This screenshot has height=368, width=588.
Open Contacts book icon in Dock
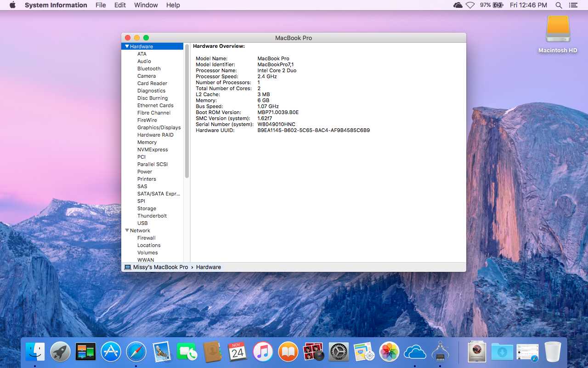[212, 352]
